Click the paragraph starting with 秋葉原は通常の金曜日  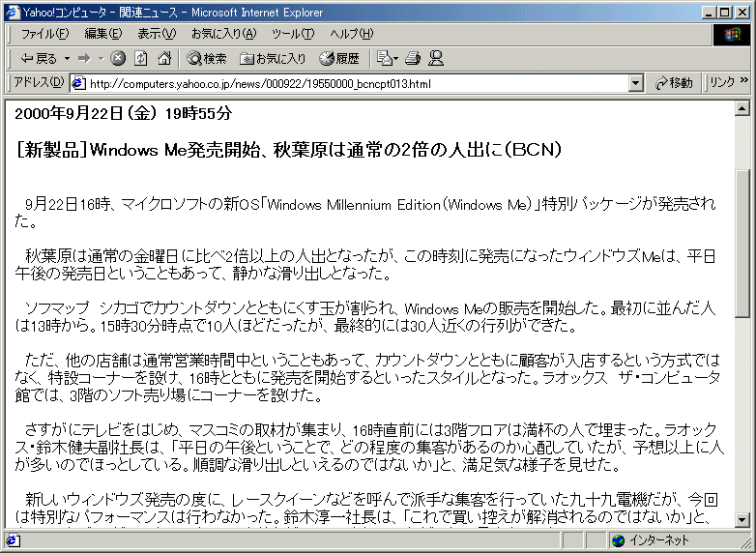coord(365,265)
